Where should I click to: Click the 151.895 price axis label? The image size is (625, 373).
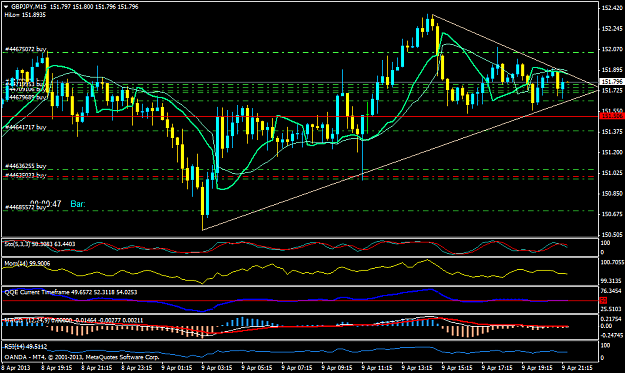click(612, 70)
